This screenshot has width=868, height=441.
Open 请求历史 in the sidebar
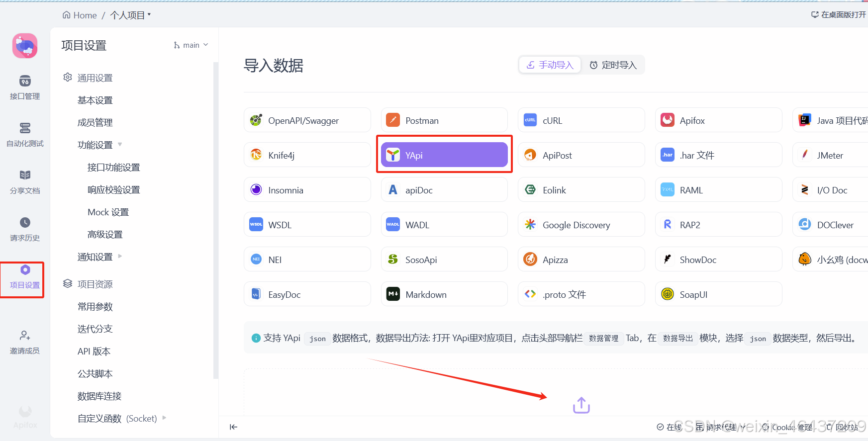pyautogui.click(x=25, y=229)
